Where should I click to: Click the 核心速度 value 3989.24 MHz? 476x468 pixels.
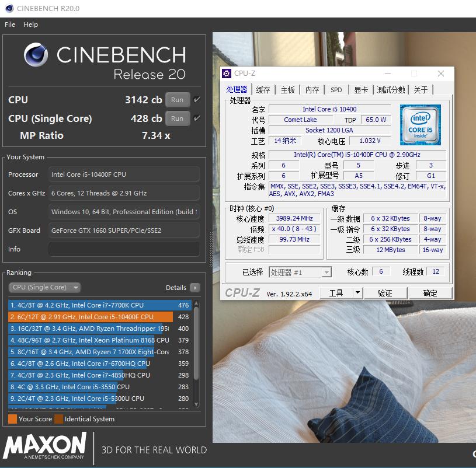click(x=294, y=218)
